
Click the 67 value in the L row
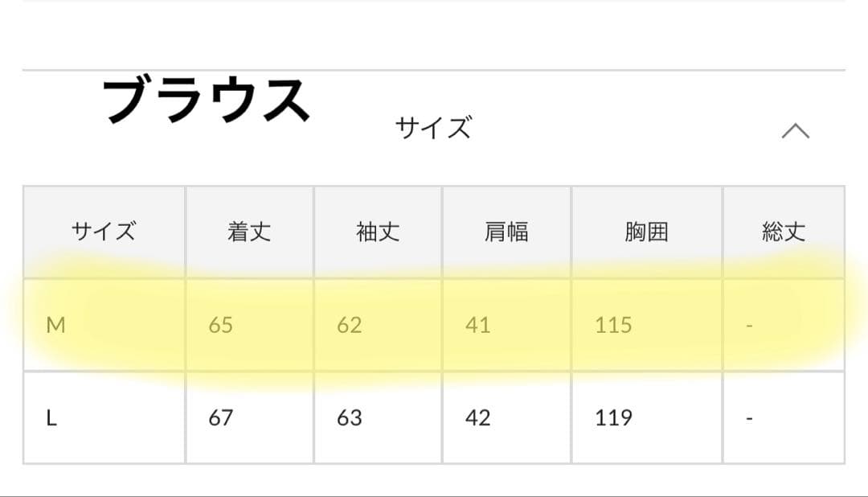click(220, 418)
